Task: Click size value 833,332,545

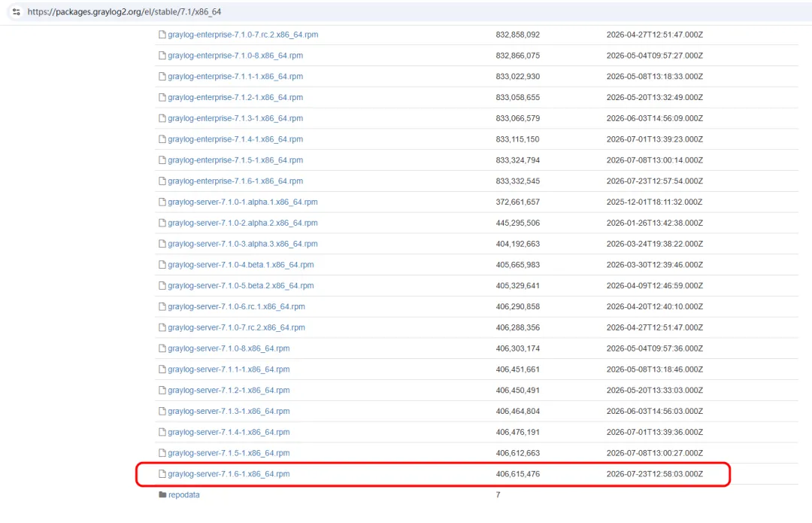Action: (x=518, y=181)
